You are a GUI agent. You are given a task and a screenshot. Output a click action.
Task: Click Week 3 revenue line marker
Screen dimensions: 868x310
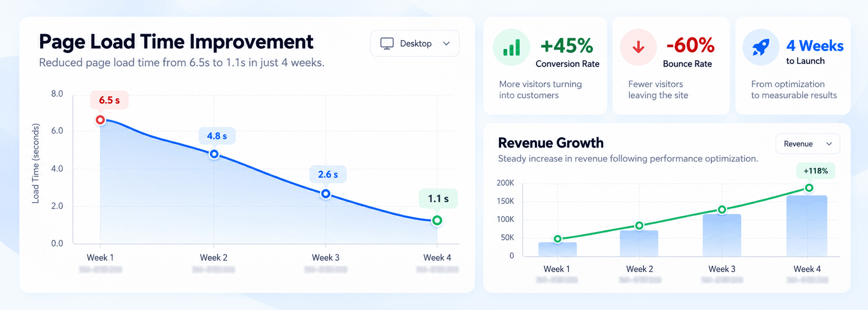click(722, 210)
